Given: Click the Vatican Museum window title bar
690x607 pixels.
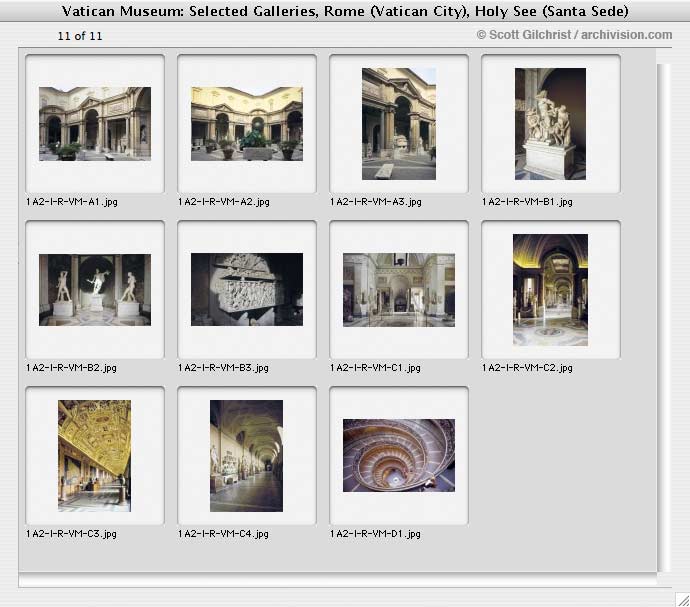Looking at the screenshot, I should click(345, 11).
